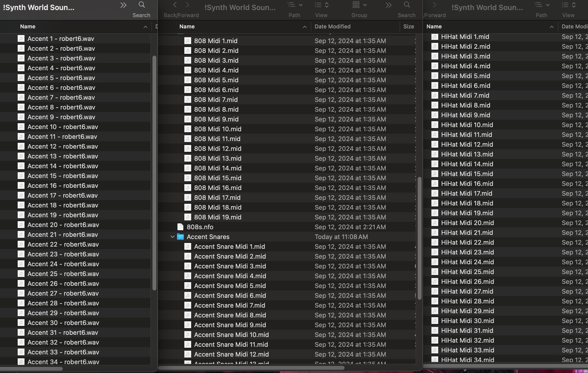Viewport: 588px width, 373px height.
Task: Open the View dropdown in middle window
Action: click(321, 5)
